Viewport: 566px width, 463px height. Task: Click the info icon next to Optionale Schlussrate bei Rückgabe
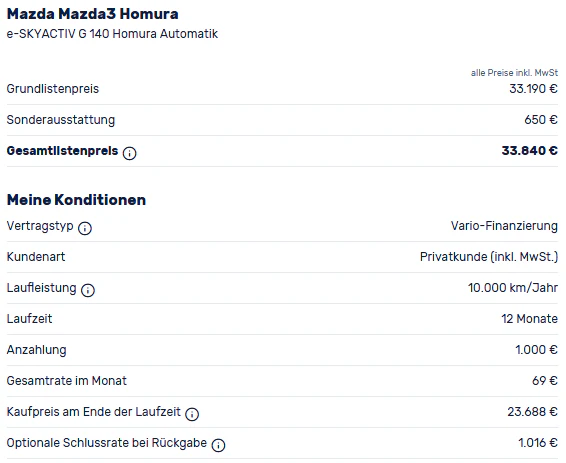point(218,445)
